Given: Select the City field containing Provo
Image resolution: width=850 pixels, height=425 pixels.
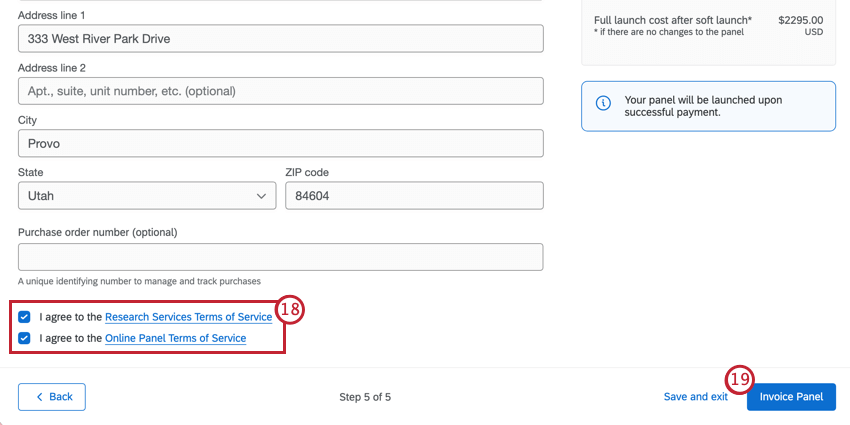Looking at the screenshot, I should [281, 143].
